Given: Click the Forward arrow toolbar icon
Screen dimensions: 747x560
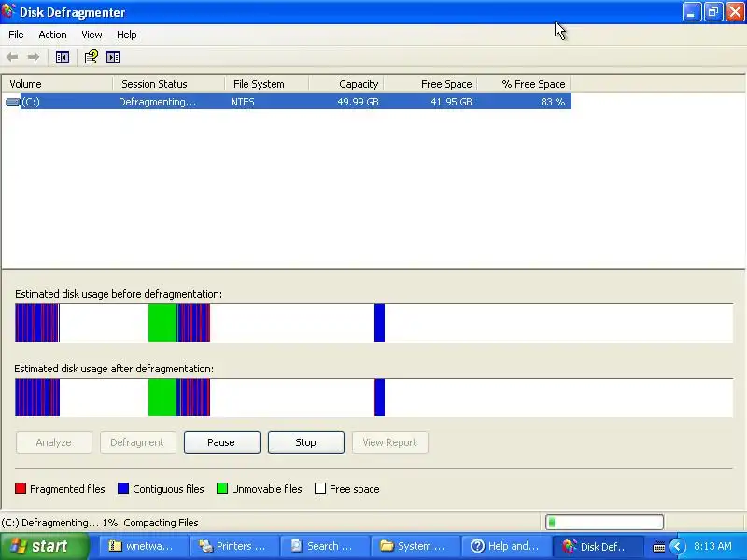Looking at the screenshot, I should [x=34, y=57].
